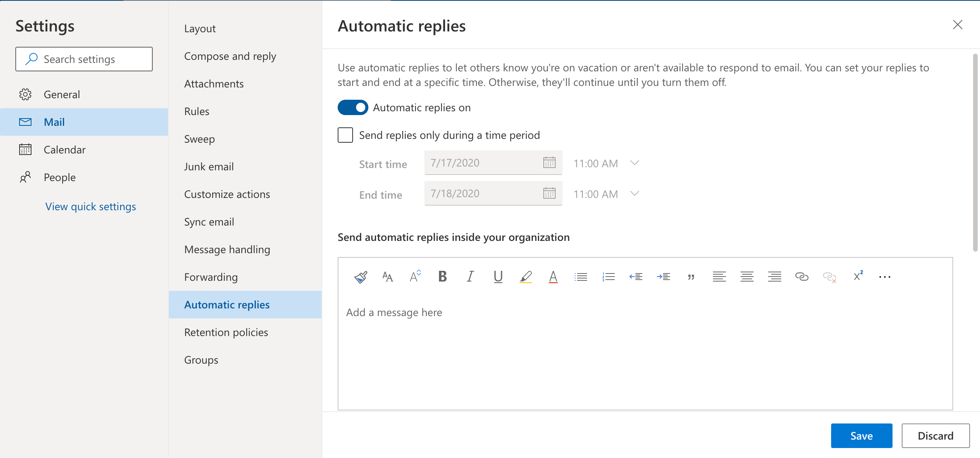Expand End time hour dropdown

click(x=635, y=194)
